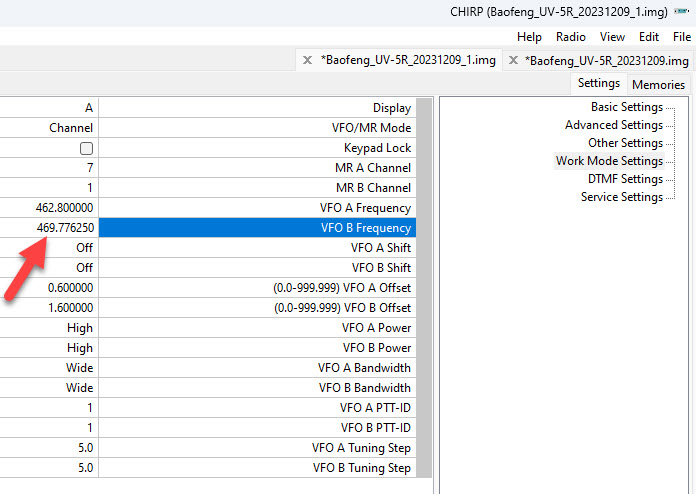
Task: Open the File menu
Action: (681, 37)
